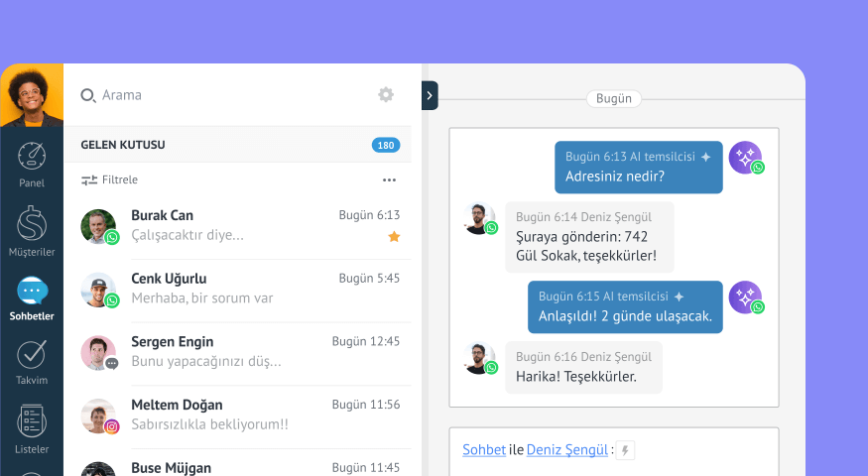Open conversation with Meltem Doğan

click(240, 416)
